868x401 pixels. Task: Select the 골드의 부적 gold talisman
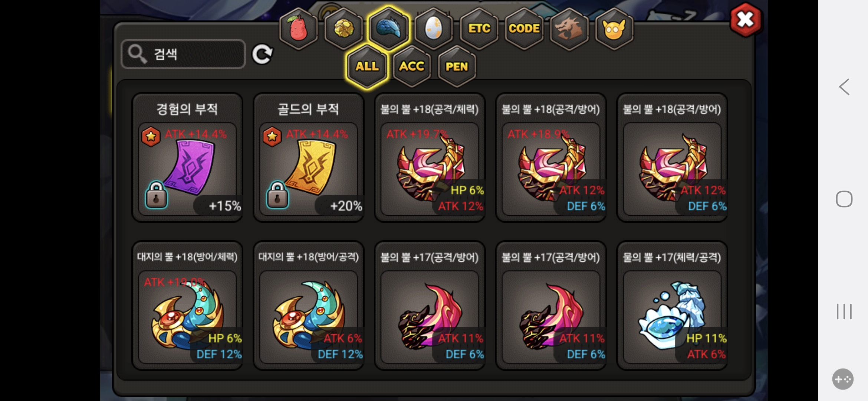click(309, 157)
